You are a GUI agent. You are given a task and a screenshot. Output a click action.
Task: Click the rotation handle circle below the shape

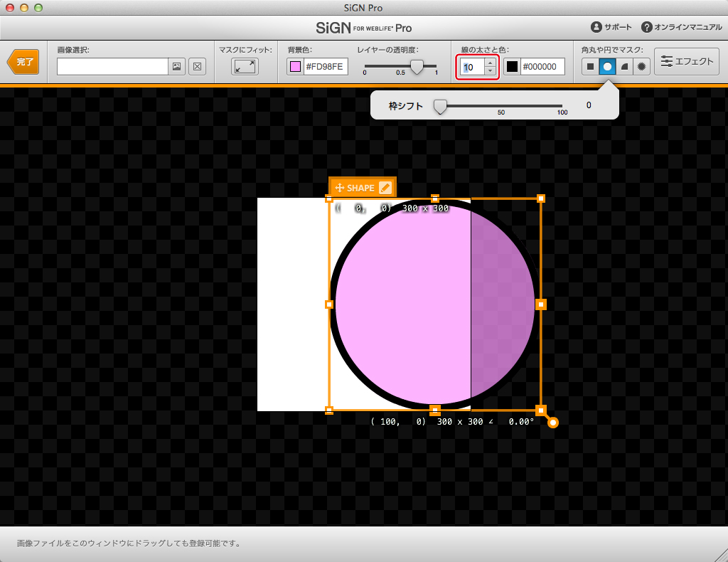[552, 422]
